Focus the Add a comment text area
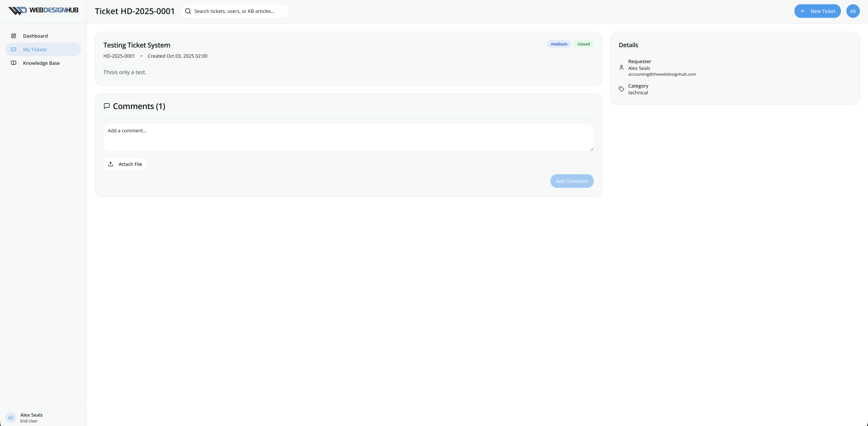This screenshot has height=426, width=868. point(348,137)
